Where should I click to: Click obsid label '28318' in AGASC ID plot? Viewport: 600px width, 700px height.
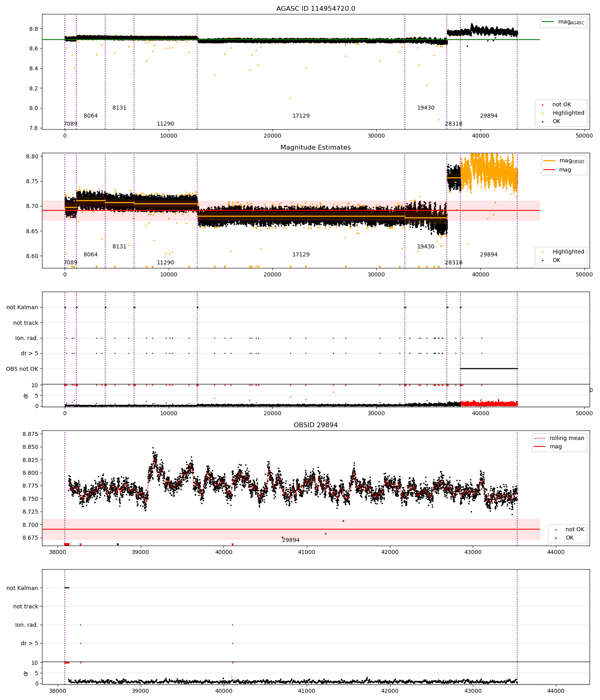454,124
